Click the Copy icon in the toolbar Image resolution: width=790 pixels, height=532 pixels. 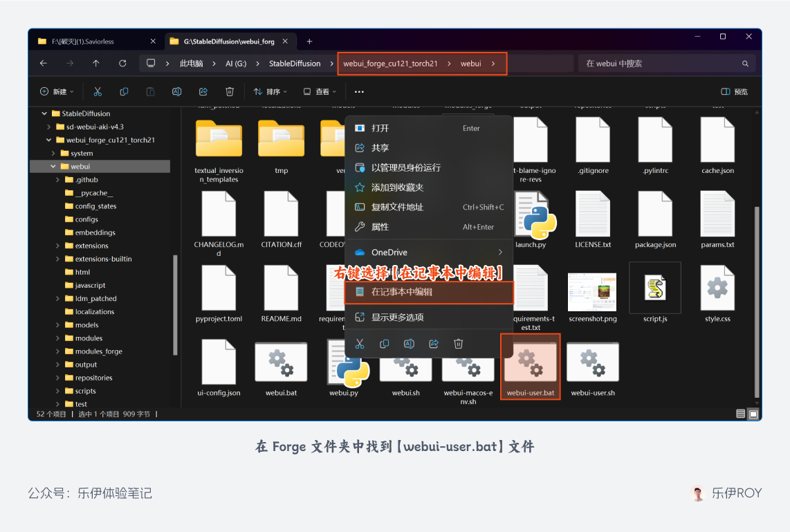coord(125,91)
